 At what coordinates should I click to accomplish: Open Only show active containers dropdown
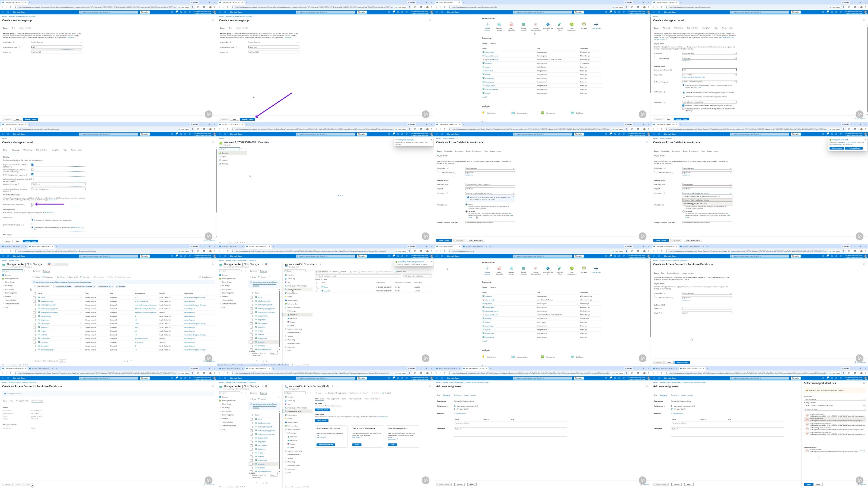[x=417, y=276]
